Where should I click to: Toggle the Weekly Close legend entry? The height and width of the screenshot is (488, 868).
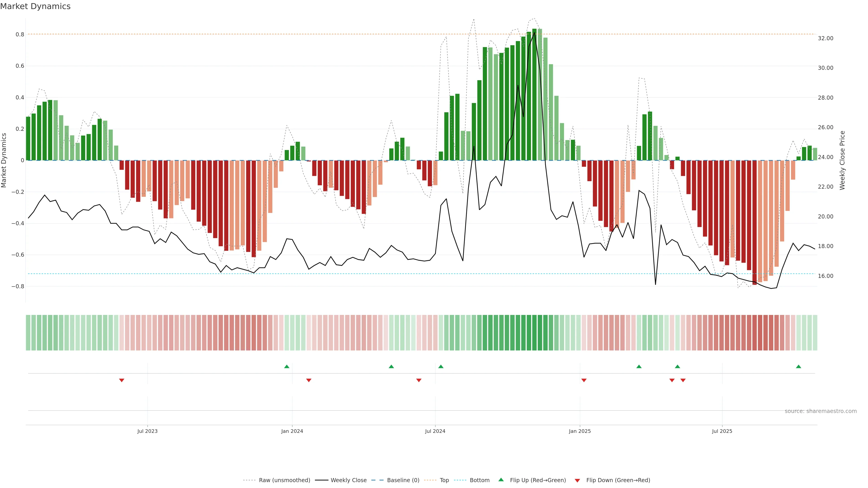pos(348,480)
